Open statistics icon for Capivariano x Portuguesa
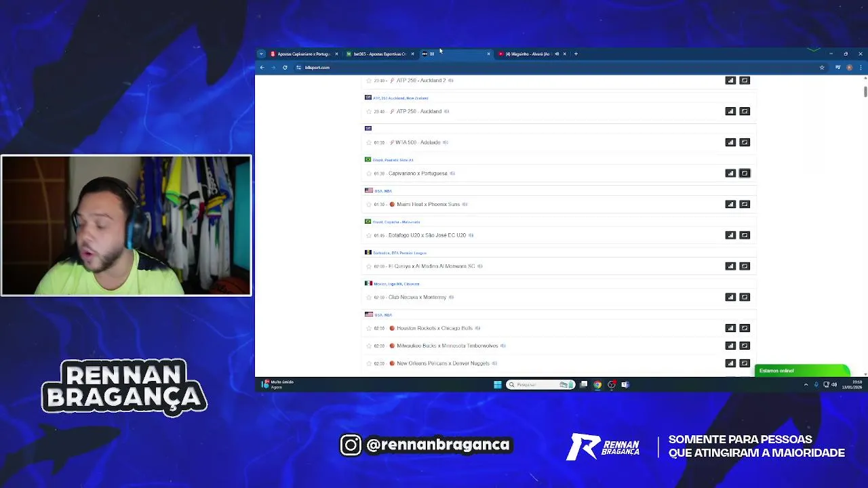 (x=730, y=174)
